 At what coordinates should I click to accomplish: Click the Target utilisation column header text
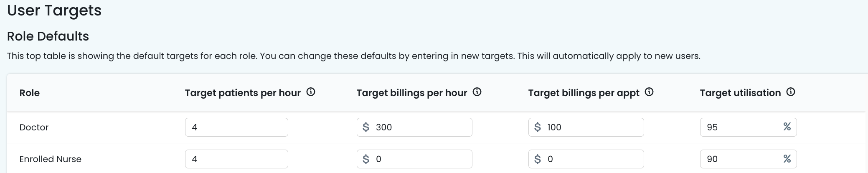point(740,93)
